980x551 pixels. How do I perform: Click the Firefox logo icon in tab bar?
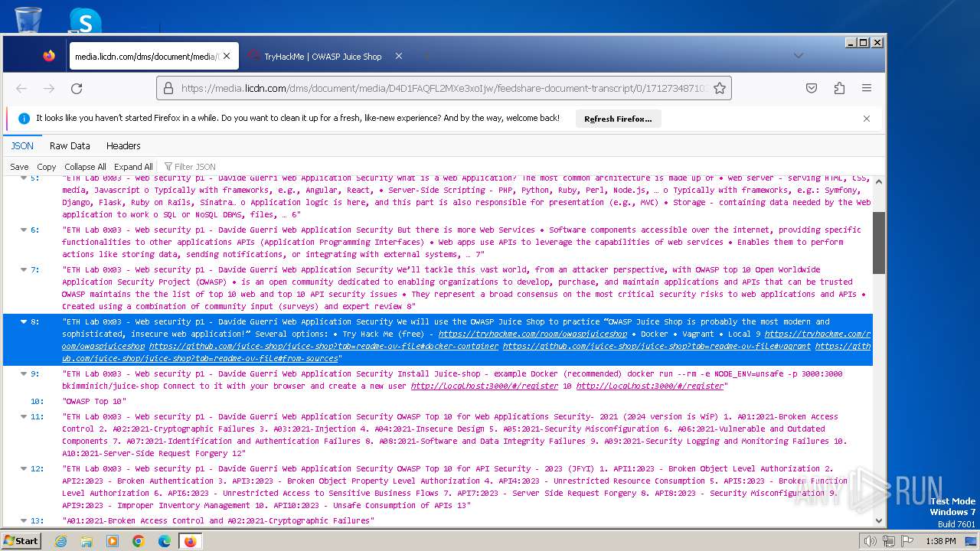(49, 56)
